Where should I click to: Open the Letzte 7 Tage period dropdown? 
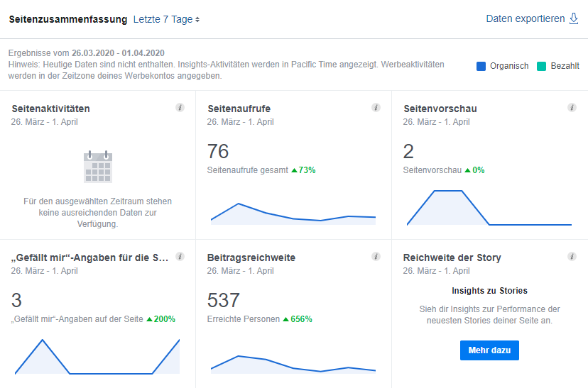click(x=166, y=19)
